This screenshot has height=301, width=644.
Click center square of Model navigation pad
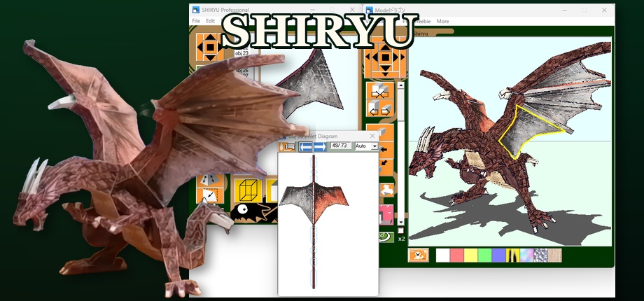385,57
